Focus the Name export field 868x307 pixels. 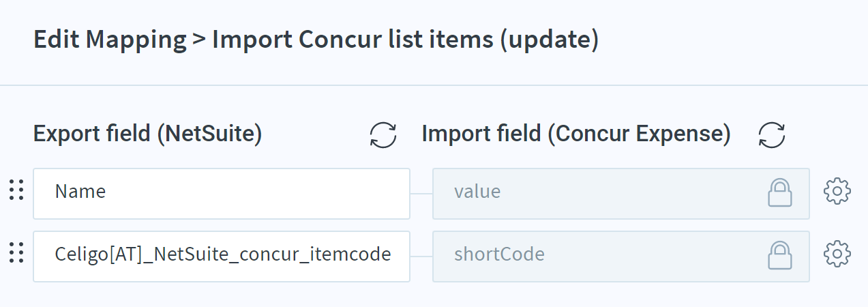pyautogui.click(x=222, y=194)
